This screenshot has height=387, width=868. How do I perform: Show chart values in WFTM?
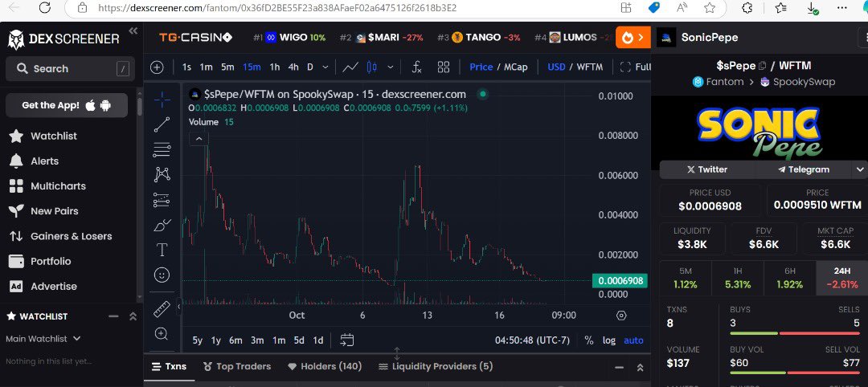pyautogui.click(x=590, y=67)
